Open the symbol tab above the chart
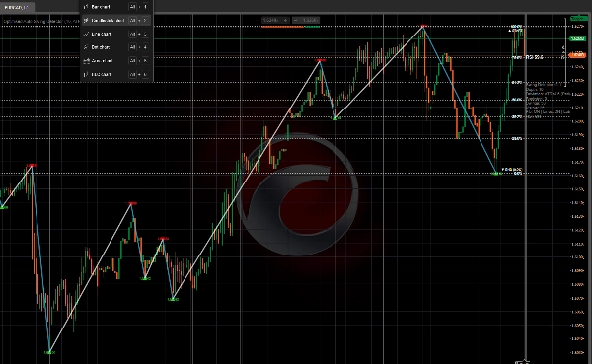 [x=17, y=7]
